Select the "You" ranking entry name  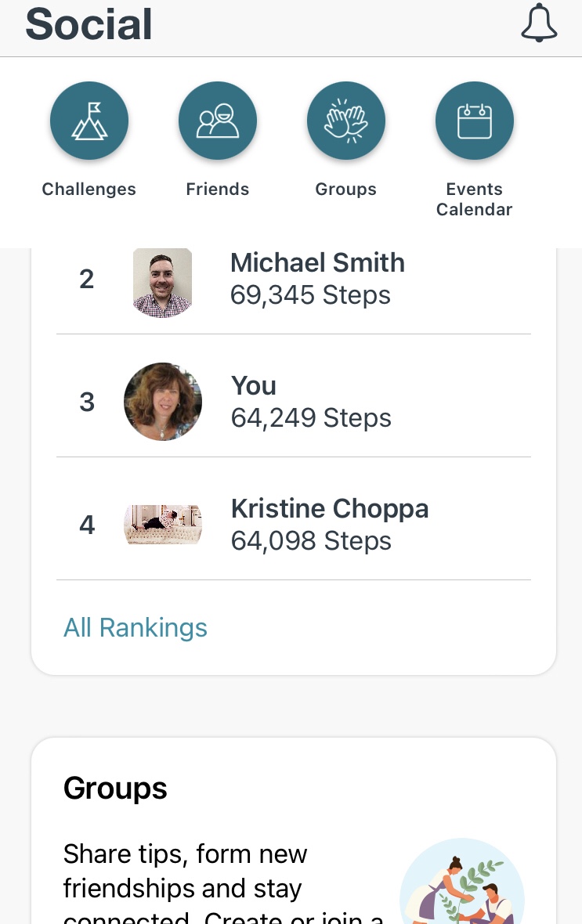tap(254, 386)
